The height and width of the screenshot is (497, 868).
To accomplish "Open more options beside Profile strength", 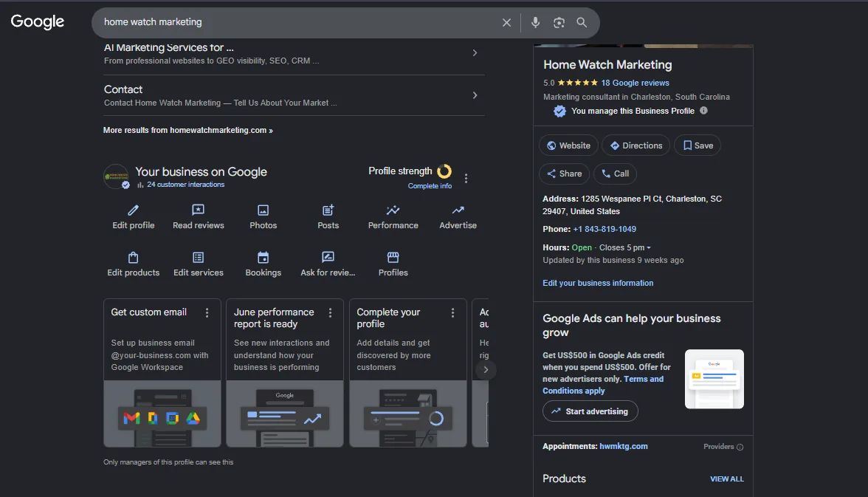I will (466, 179).
